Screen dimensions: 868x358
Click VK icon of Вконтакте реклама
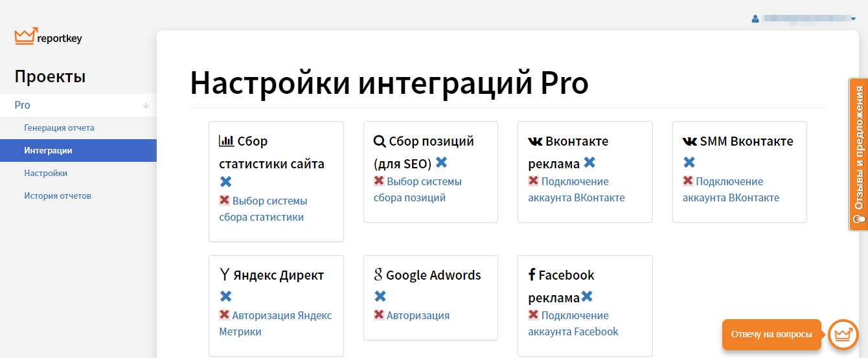point(535,141)
